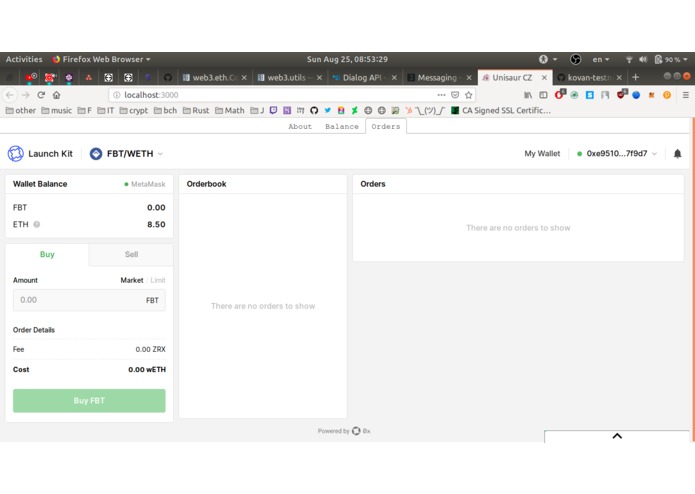Open the page actions three-dot menu
The height and width of the screenshot is (494, 695).
click(441, 95)
